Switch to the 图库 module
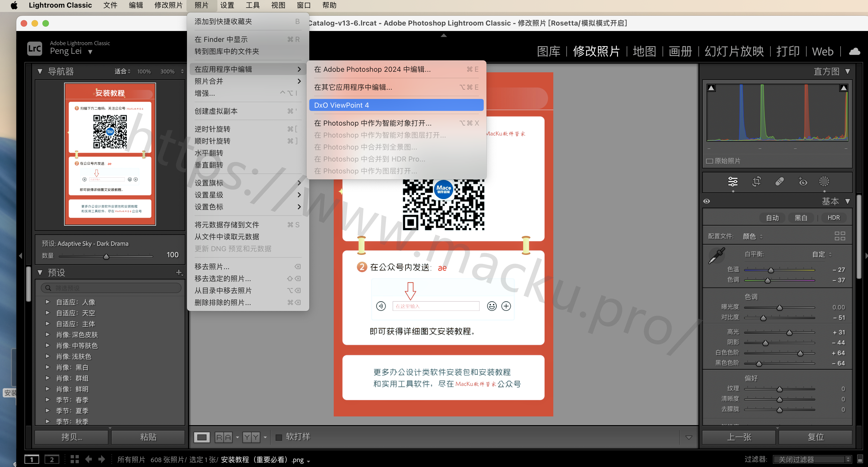This screenshot has width=868, height=467. pyautogui.click(x=549, y=52)
